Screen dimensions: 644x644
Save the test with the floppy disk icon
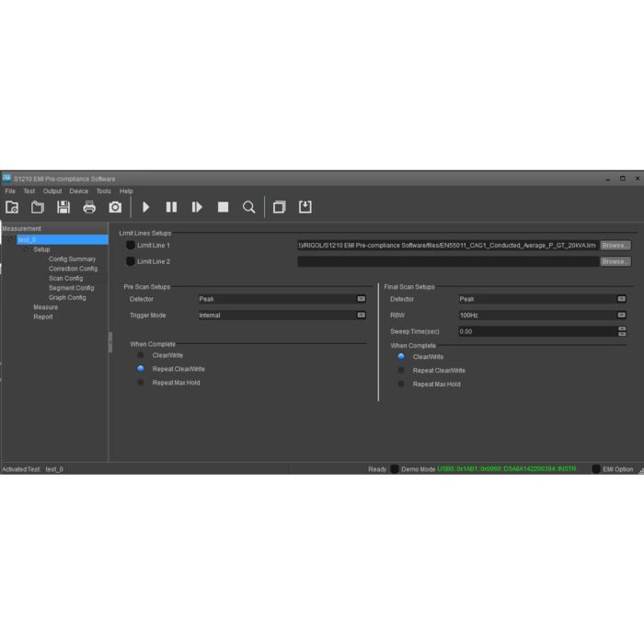point(63,207)
